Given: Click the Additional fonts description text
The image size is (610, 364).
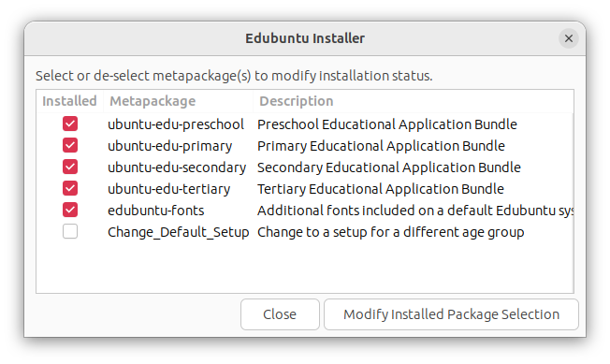Looking at the screenshot, I should click(415, 211).
